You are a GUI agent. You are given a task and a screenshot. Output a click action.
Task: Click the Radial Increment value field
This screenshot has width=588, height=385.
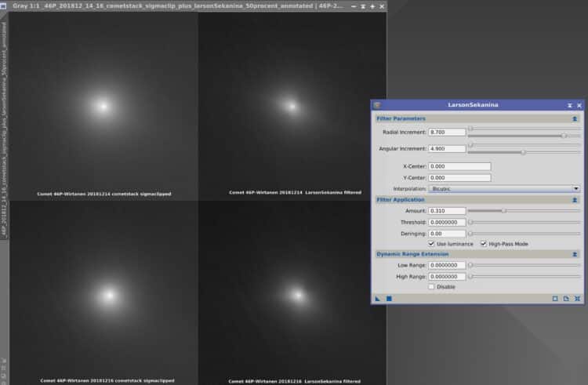pos(447,133)
